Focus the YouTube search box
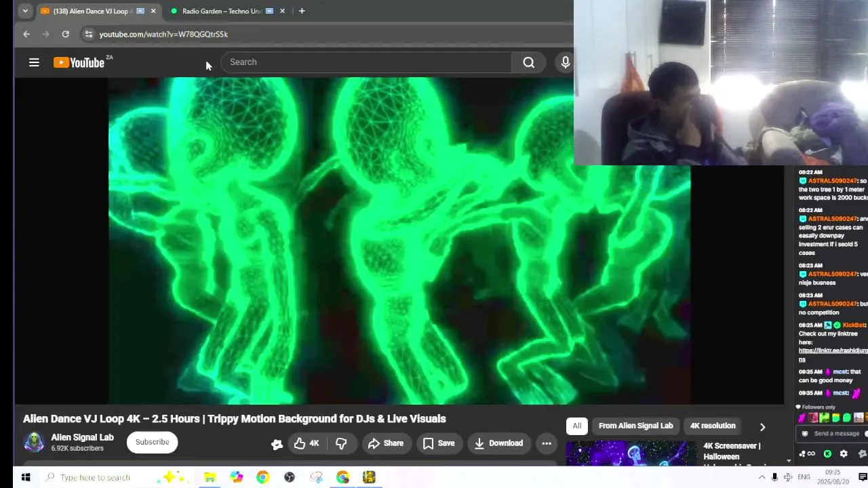This screenshot has height=488, width=868. pyautogui.click(x=366, y=62)
